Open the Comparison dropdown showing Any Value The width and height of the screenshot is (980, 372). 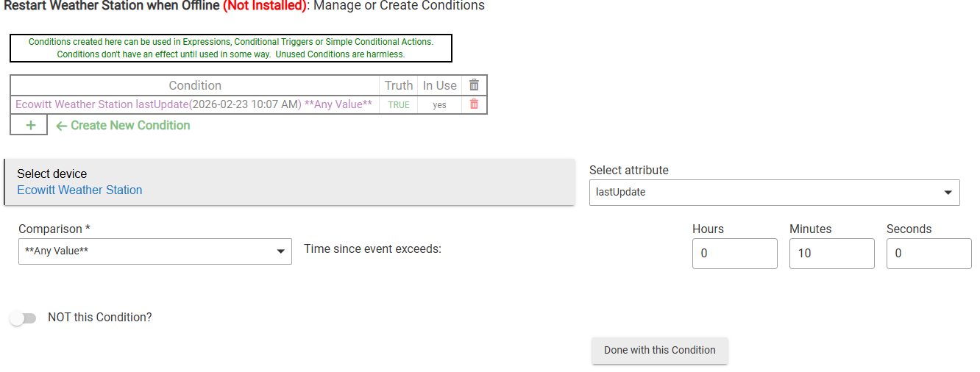click(x=155, y=251)
